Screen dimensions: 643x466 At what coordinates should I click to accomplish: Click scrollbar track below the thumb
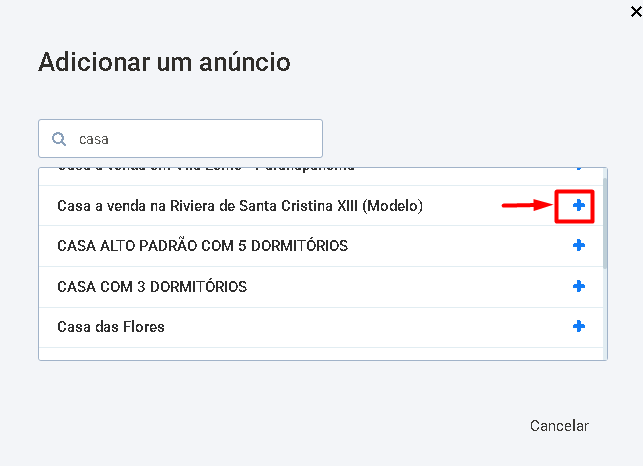point(605,314)
